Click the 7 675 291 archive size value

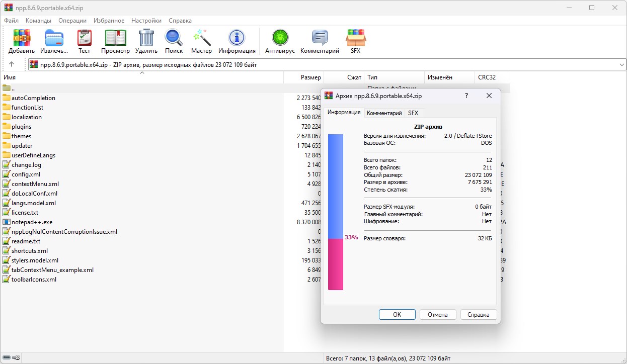[480, 182]
